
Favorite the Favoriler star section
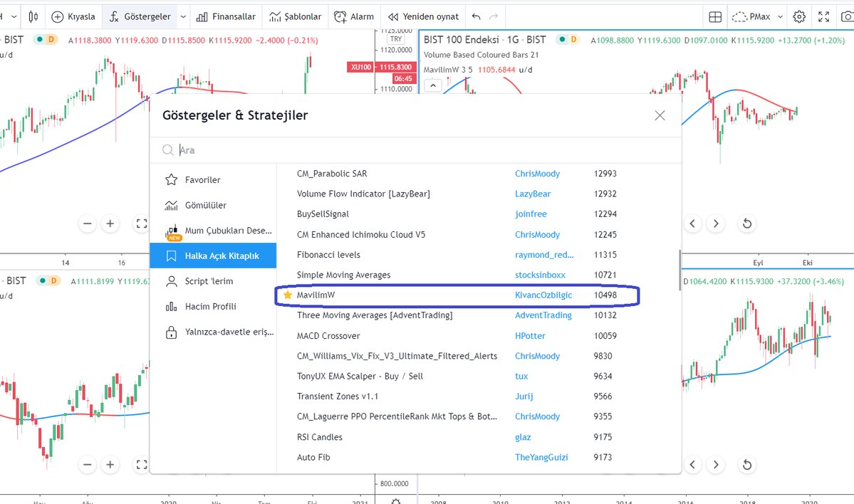click(x=171, y=179)
